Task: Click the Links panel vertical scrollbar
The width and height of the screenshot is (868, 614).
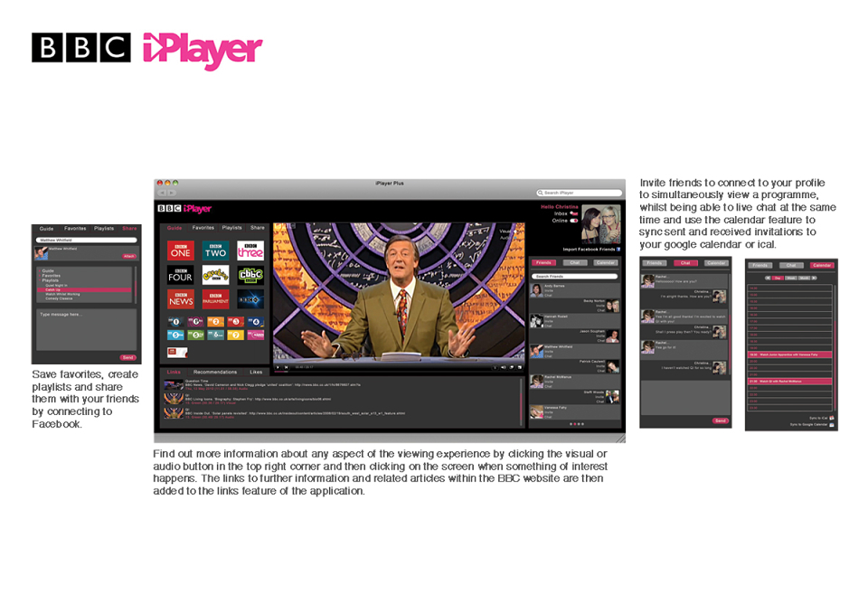Action: [x=521, y=401]
